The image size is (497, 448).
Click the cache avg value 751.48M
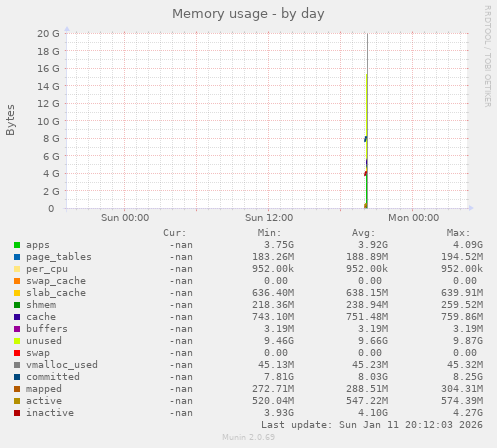coord(367,317)
